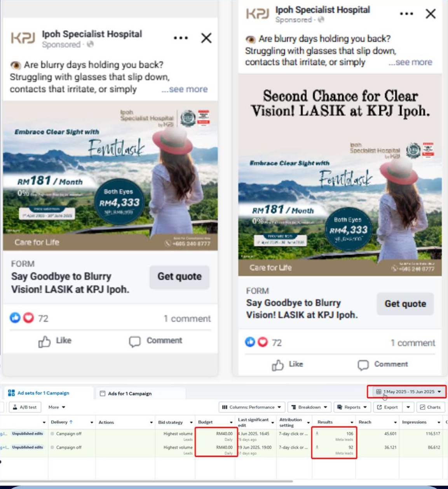448x489 pixels.
Task: Click the Reports icon in the toolbar
Action: [340, 407]
